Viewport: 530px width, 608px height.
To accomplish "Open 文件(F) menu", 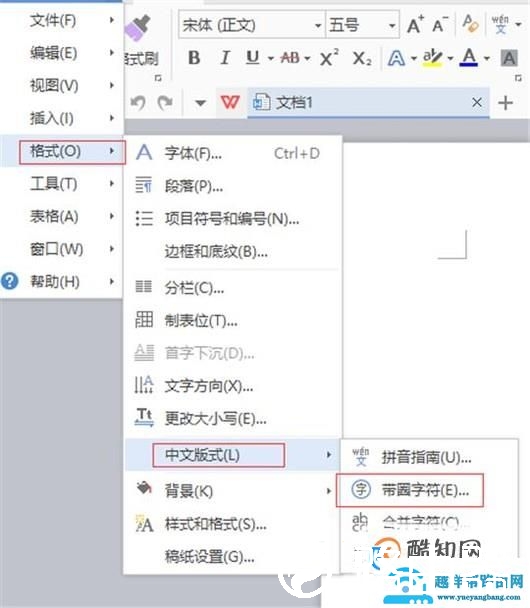I will click(62, 20).
